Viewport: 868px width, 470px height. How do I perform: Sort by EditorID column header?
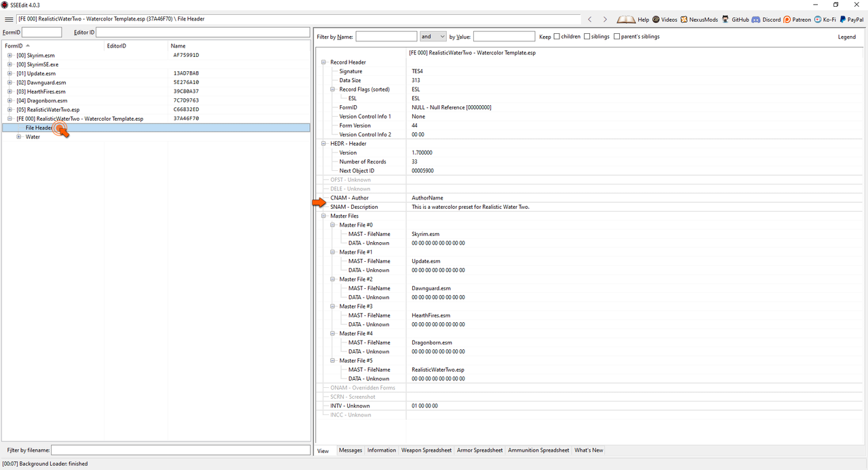pyautogui.click(x=136, y=46)
